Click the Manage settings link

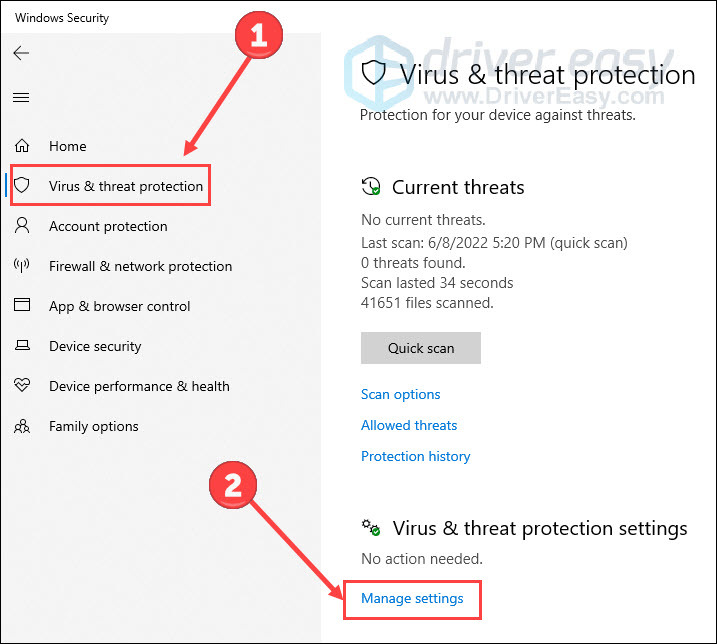(412, 598)
